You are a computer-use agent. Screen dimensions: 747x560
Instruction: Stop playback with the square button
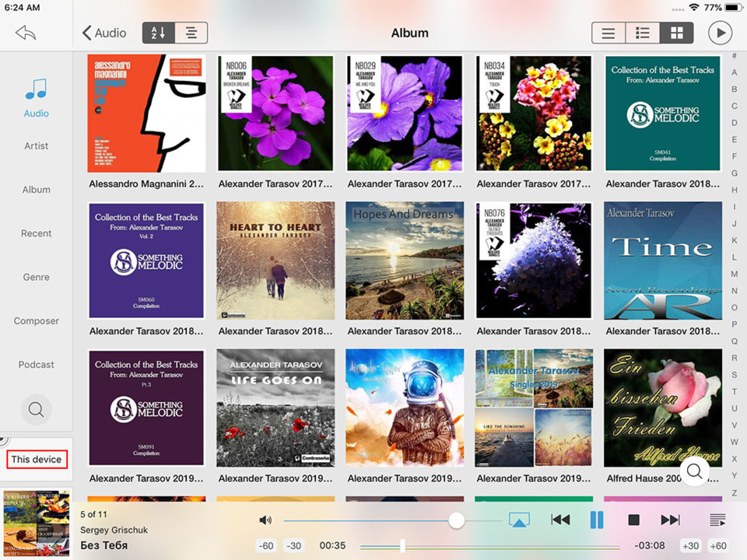633,520
